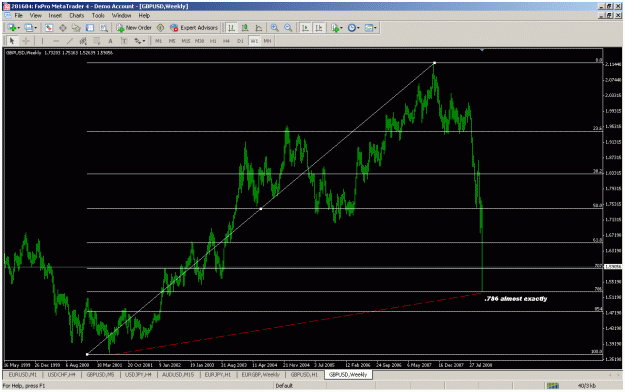This screenshot has height=392, width=625.
Task: Select the Crosshair tool
Action: (x=26, y=41)
